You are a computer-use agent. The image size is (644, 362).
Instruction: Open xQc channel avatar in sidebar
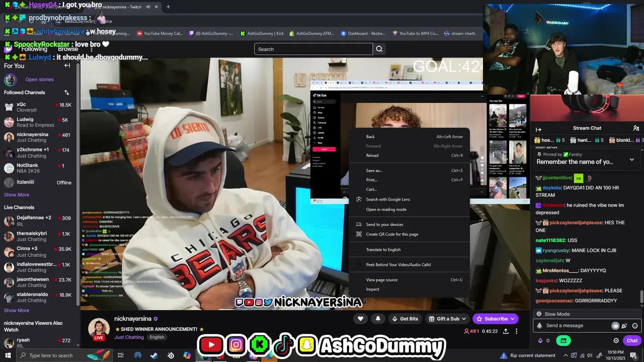(x=9, y=107)
